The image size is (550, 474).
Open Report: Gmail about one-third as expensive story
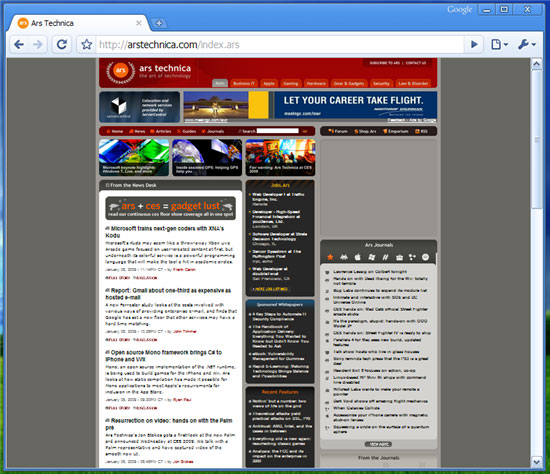(168, 294)
